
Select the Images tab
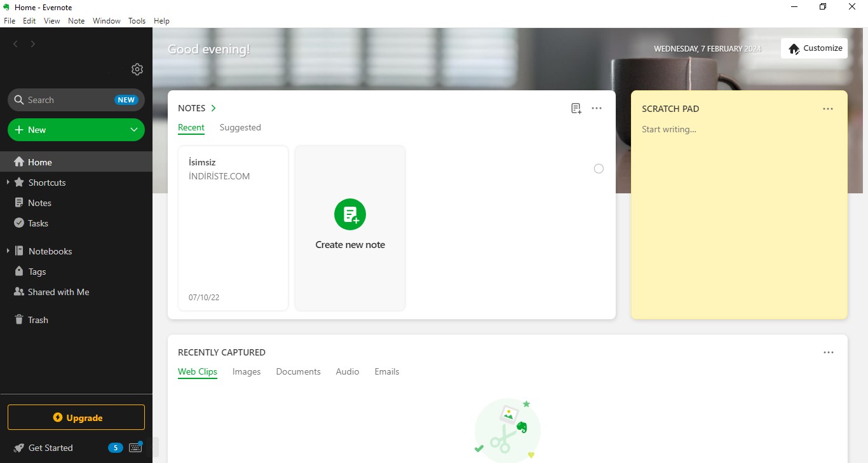[247, 371]
